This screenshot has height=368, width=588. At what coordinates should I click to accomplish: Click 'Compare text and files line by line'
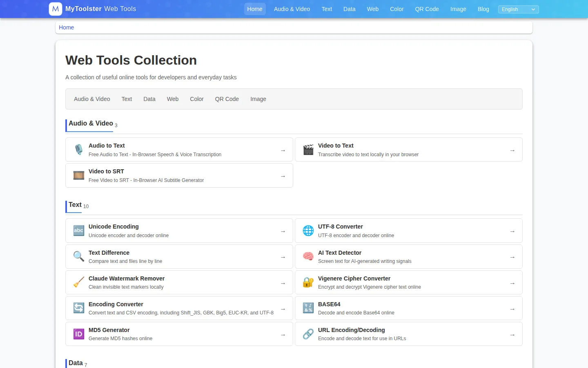(x=125, y=261)
